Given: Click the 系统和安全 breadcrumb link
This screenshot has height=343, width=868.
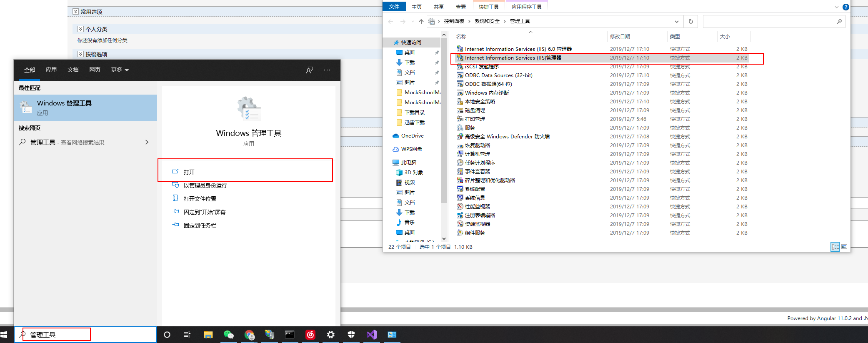Looking at the screenshot, I should (487, 21).
